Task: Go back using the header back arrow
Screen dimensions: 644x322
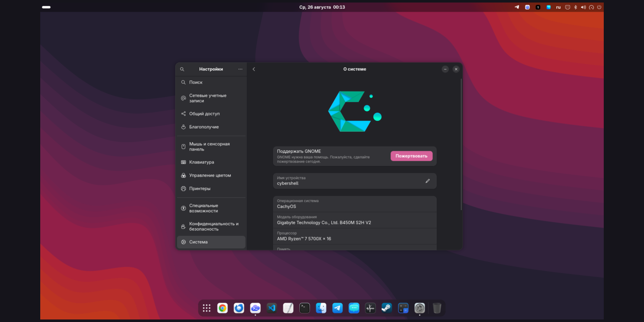Action: [x=254, y=69]
